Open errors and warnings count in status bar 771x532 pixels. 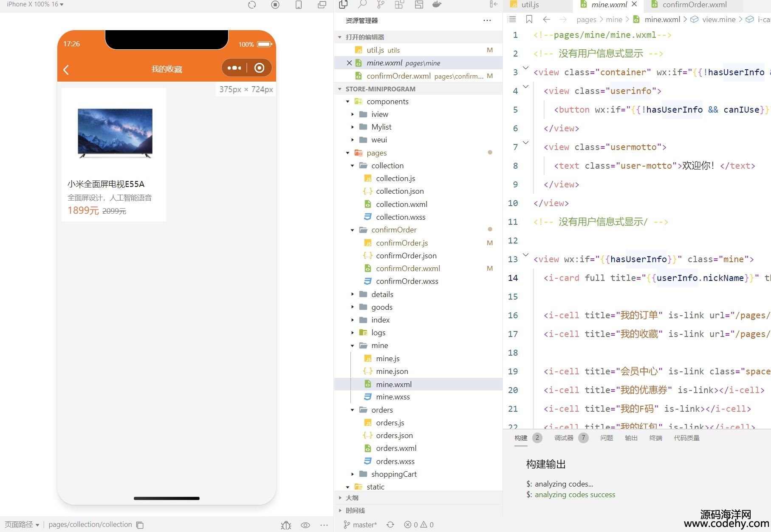tap(418, 525)
